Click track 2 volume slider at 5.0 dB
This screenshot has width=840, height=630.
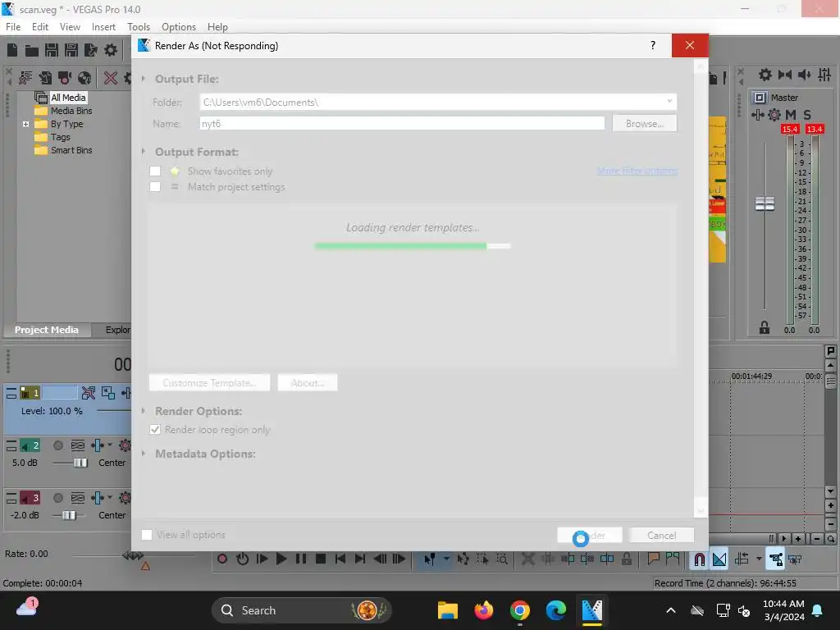80,463
